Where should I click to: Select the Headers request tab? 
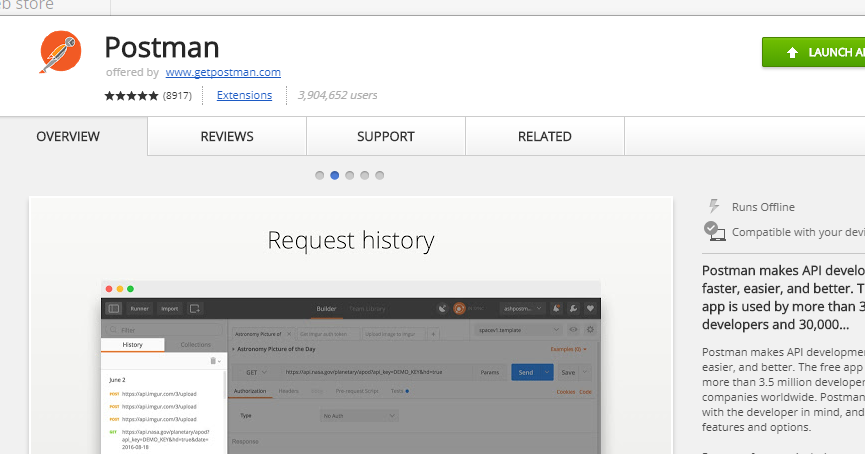(x=289, y=391)
